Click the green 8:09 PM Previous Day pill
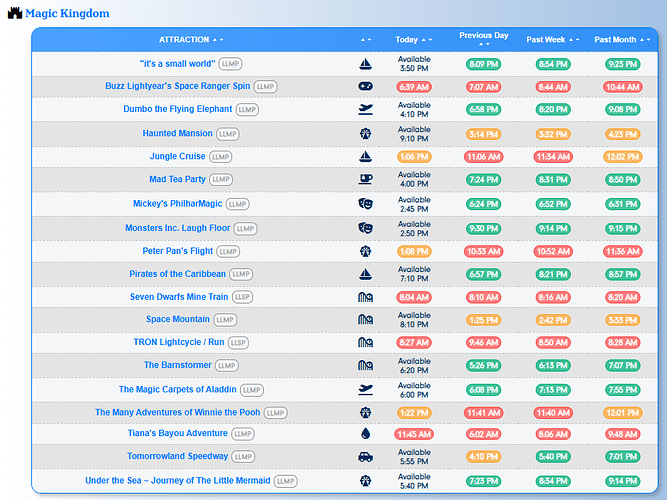The width and height of the screenshot is (667, 500). click(484, 64)
